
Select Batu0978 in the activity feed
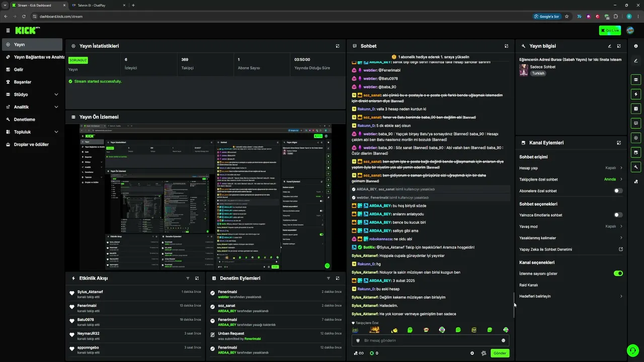tap(86, 320)
